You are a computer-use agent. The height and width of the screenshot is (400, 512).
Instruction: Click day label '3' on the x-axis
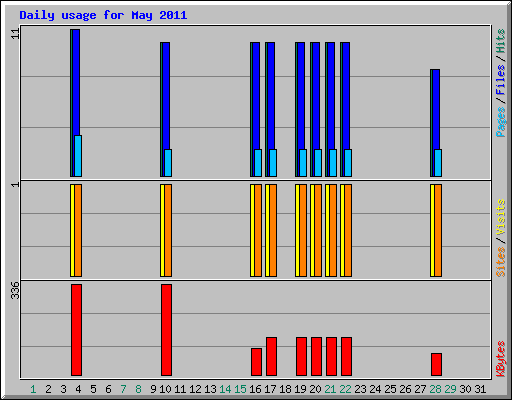pyautogui.click(x=63, y=389)
